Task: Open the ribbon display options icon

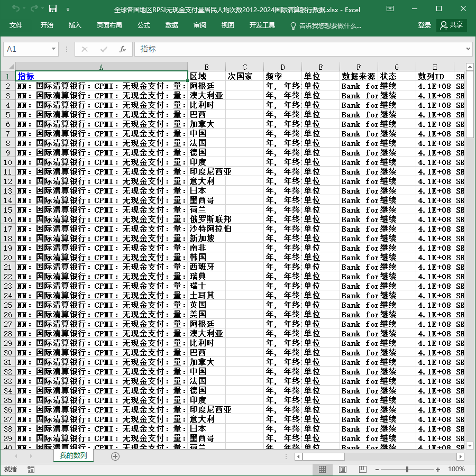Action: tap(390, 9)
